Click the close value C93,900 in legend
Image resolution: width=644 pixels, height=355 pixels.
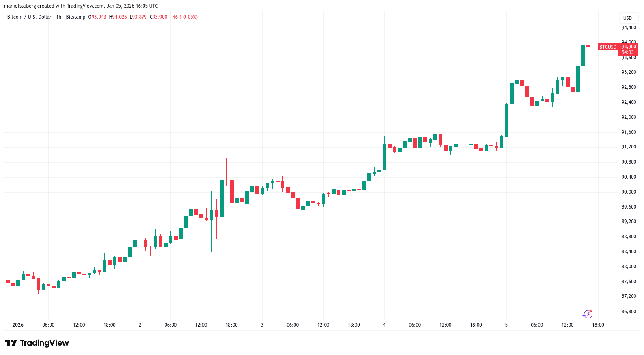pos(159,17)
